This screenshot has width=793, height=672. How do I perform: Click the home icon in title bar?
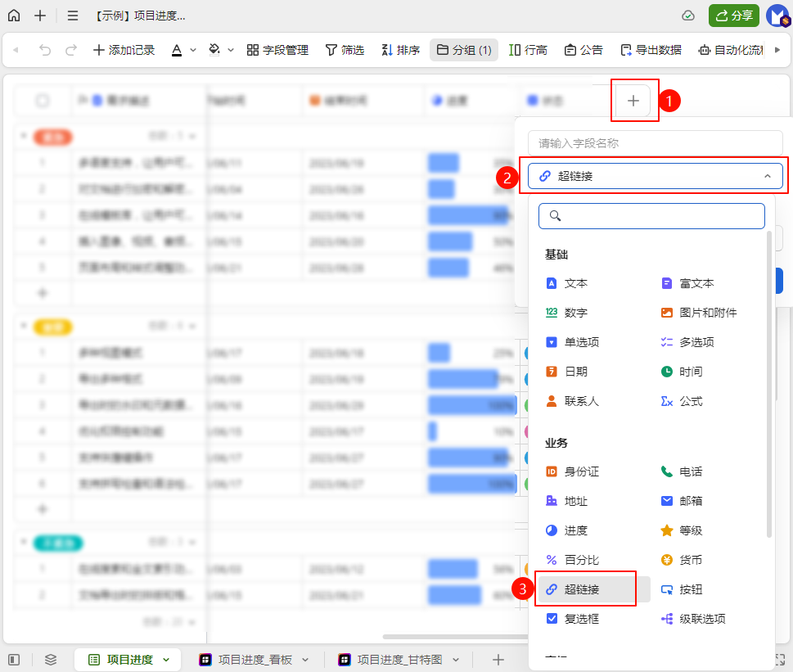tap(14, 16)
